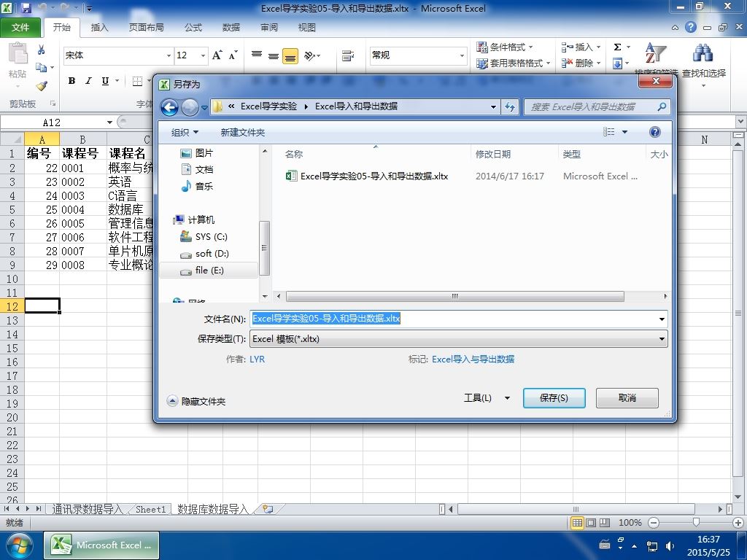
Task: Click the text orientation icon
Action: pos(309,55)
